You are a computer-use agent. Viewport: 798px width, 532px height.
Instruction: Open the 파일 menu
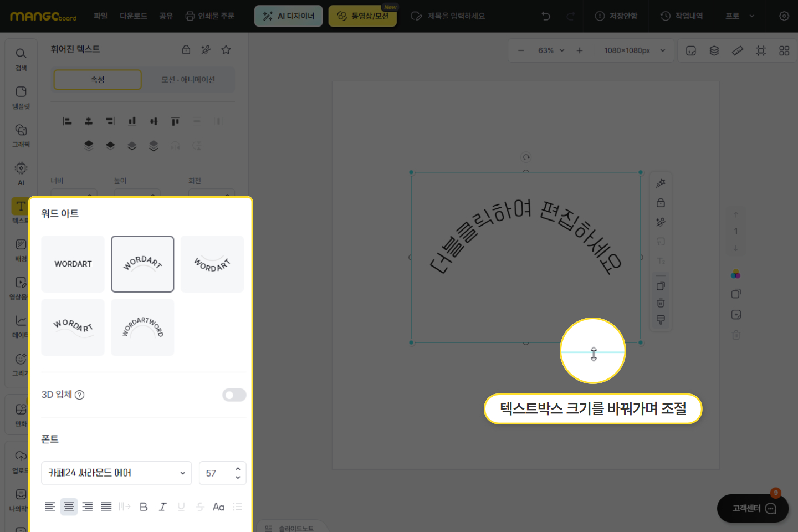pos(100,16)
